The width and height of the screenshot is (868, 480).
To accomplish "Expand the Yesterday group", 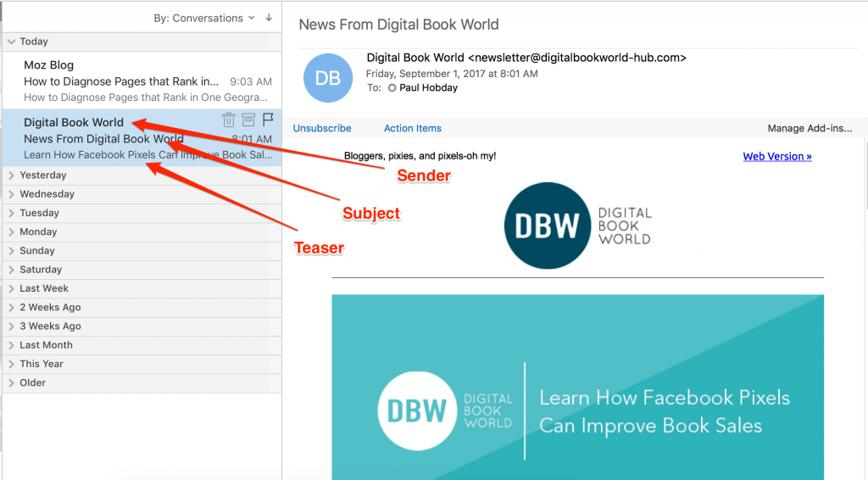I will [x=11, y=176].
